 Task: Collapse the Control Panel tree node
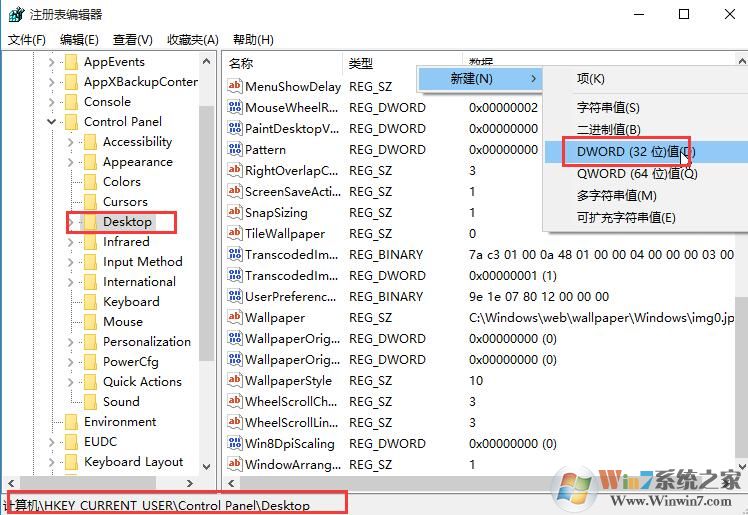click(x=52, y=122)
